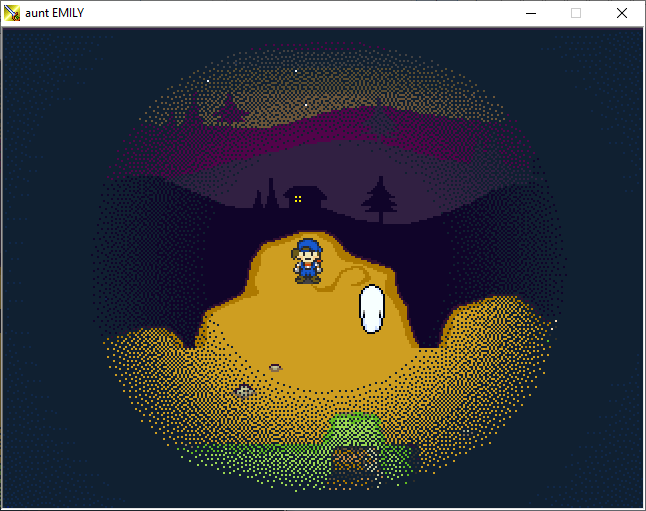Click the small gray rock on the sand
Image resolution: width=646 pixels, height=511 pixels.
click(x=275, y=367)
